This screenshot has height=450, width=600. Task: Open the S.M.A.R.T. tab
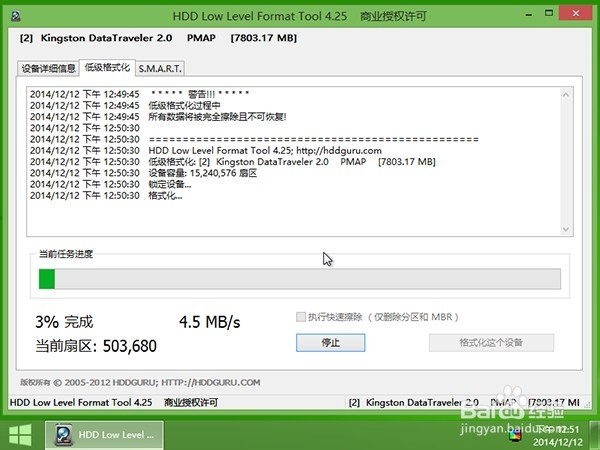[160, 68]
